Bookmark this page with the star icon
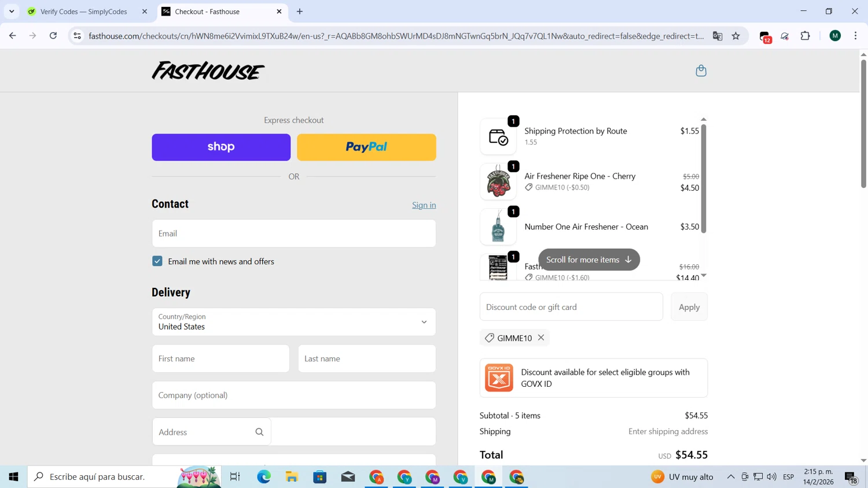 (736, 36)
